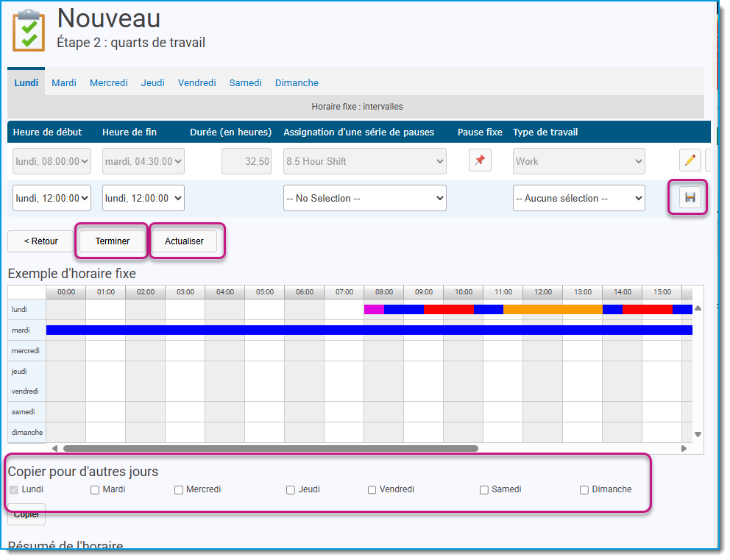Click the magenta segment on lundi row

pyautogui.click(x=374, y=309)
